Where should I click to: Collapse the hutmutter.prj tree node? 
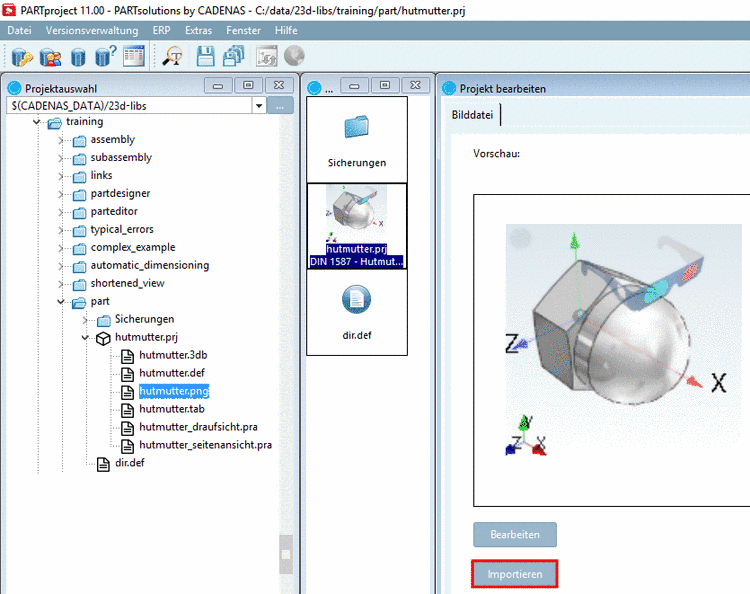point(85,338)
